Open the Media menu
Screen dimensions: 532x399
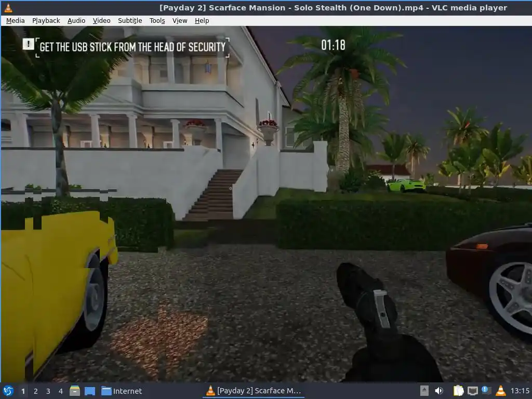tap(15, 21)
